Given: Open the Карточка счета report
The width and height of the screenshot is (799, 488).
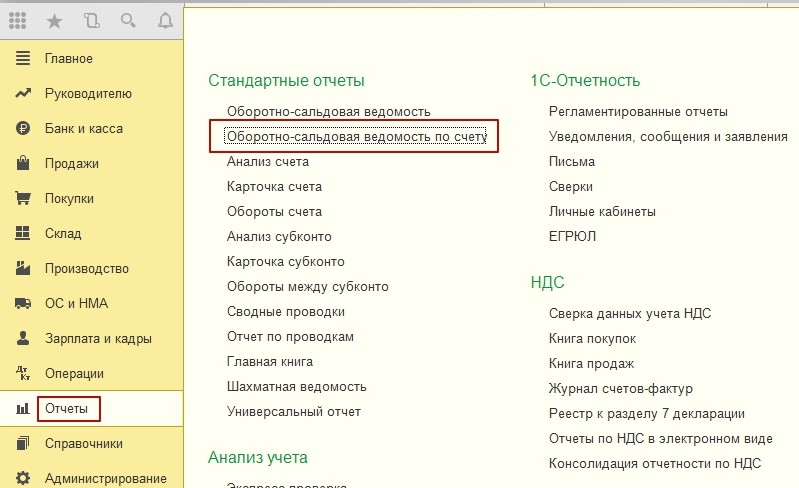Looking at the screenshot, I should click(274, 186).
